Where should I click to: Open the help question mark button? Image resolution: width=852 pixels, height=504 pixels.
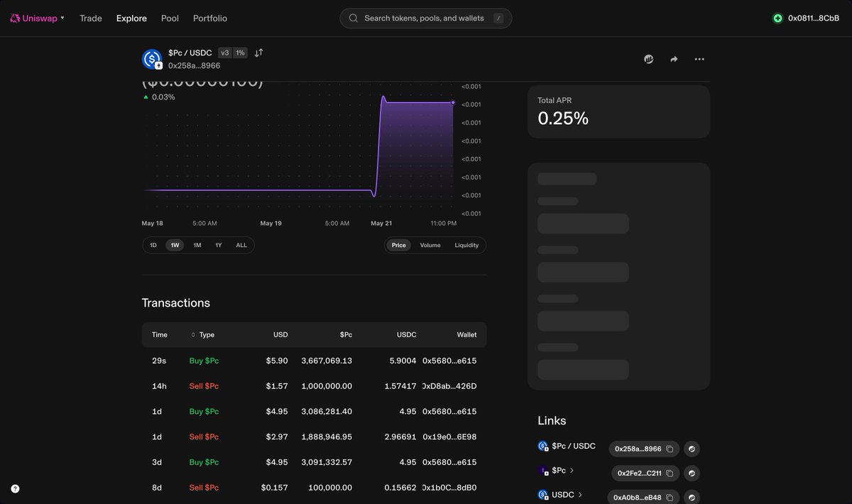coord(15,488)
